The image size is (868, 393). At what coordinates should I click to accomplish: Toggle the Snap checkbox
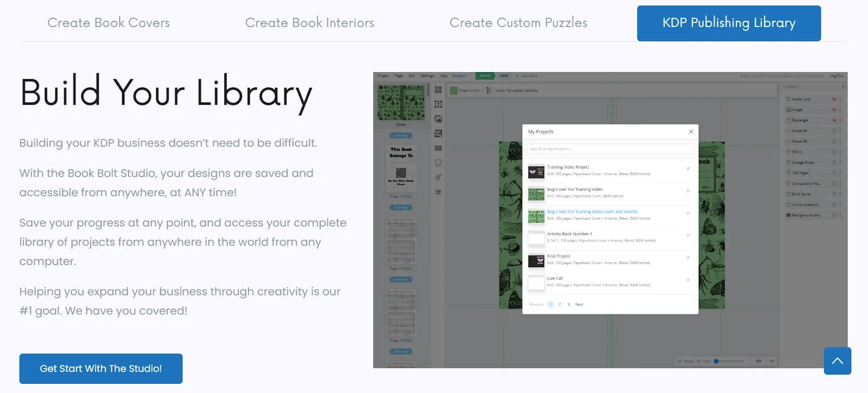679,361
